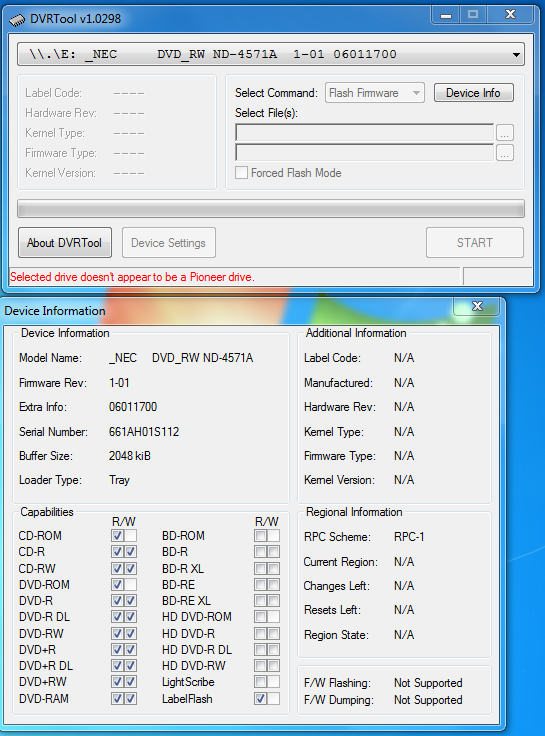Toggle DVD-R DL write checkbox
This screenshot has height=736, width=545.
(x=130, y=616)
